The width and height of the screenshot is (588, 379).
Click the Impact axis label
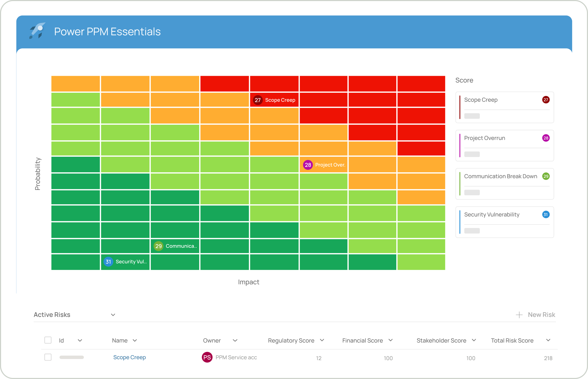point(249,282)
